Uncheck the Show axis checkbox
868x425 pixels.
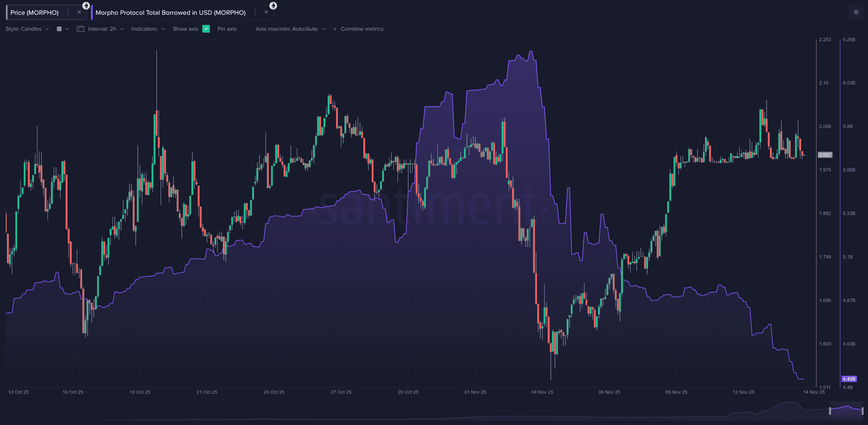(206, 29)
